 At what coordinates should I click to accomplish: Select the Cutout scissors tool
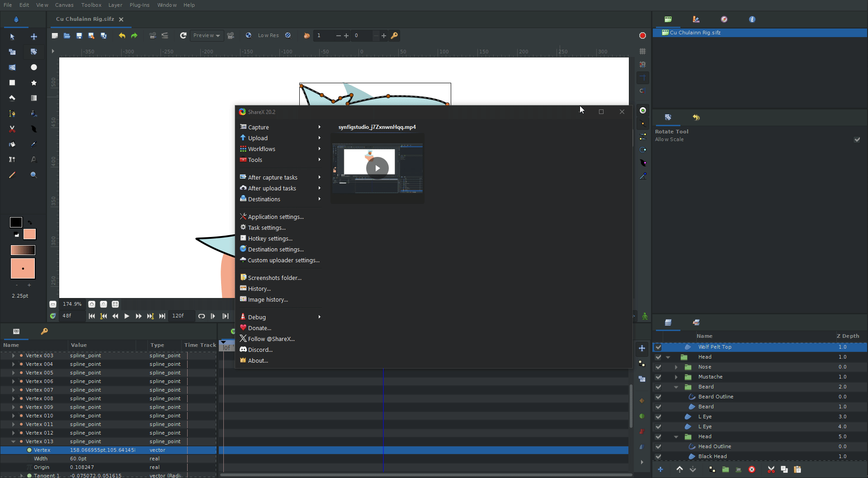(x=12, y=129)
